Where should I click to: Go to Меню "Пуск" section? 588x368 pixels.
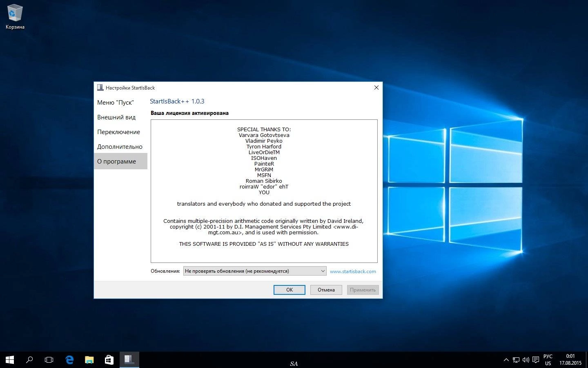click(x=120, y=103)
